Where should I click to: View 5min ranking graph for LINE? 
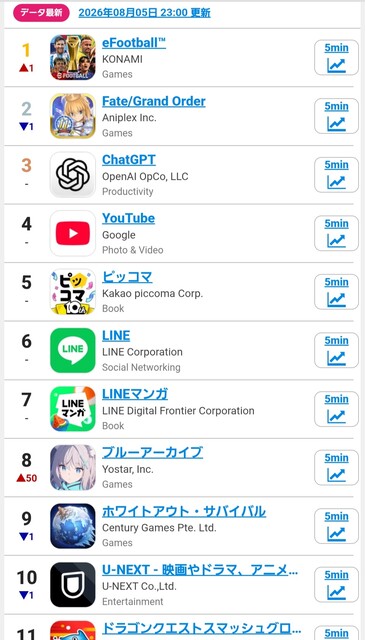[x=336, y=350]
